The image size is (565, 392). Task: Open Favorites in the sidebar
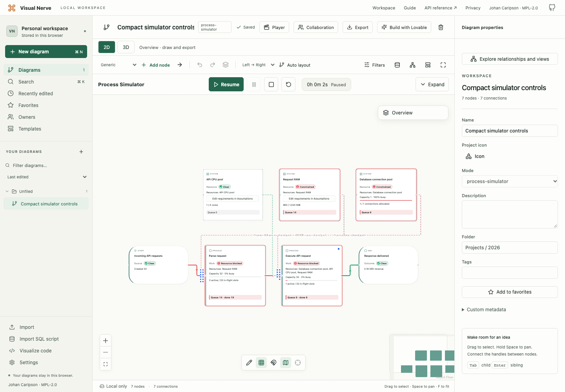click(x=46, y=105)
